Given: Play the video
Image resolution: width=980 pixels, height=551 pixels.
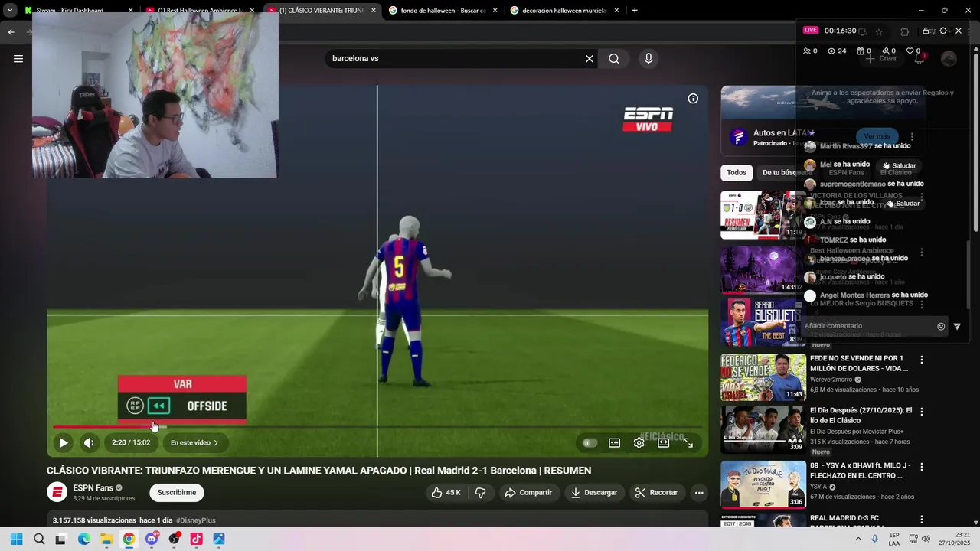Looking at the screenshot, I should (x=64, y=442).
